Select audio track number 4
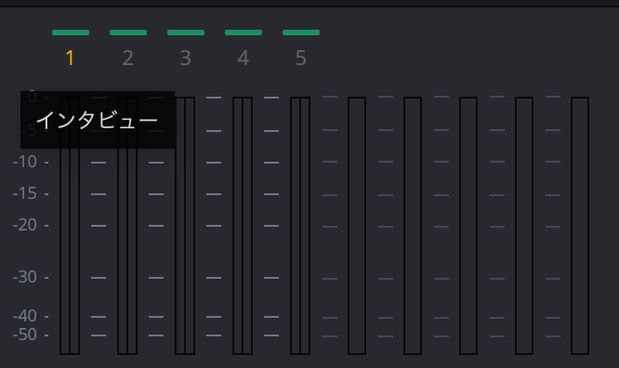Image resolution: width=619 pixels, height=368 pixels. pos(243,58)
